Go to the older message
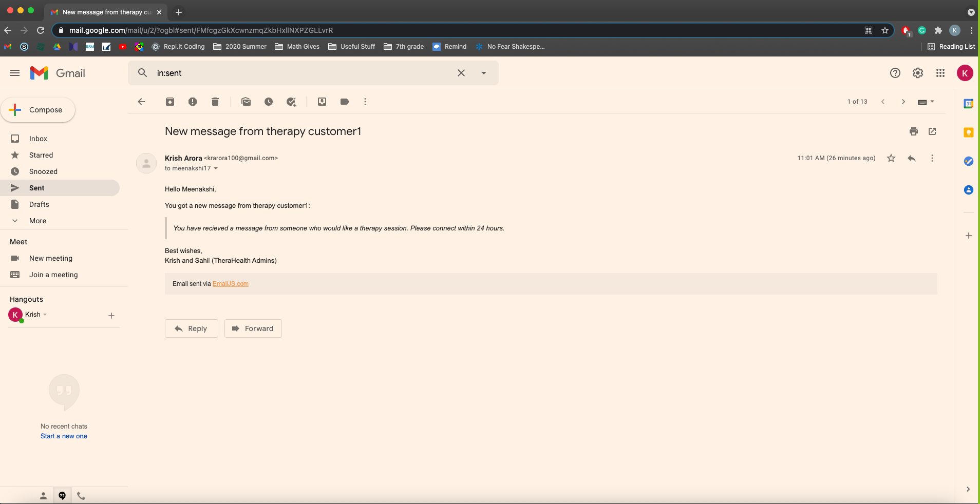This screenshot has width=980, height=504. click(903, 102)
